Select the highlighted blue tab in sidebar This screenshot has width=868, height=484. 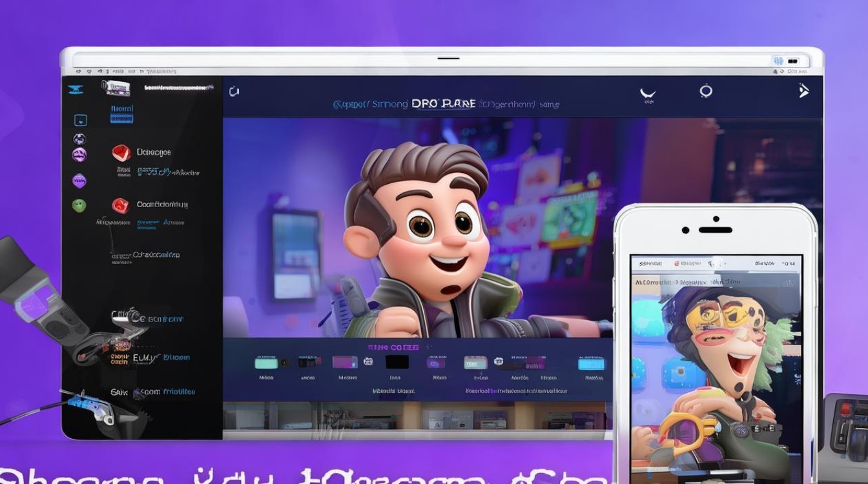point(121,114)
